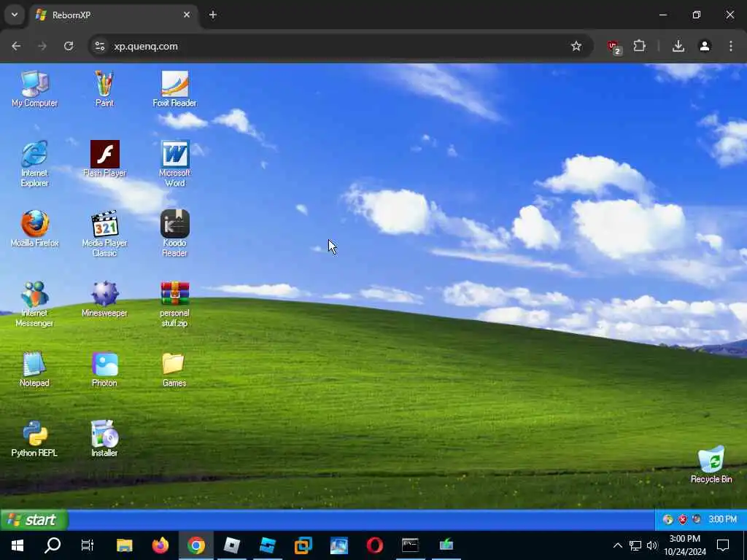Close the RebornXP tab

tap(187, 15)
